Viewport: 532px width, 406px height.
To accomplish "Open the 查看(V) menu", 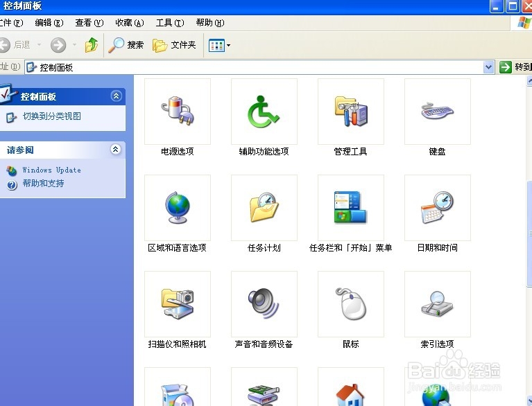I will click(89, 23).
